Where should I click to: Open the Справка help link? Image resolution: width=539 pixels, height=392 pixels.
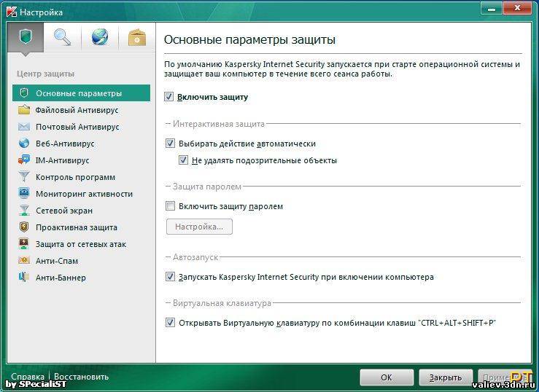[28, 377]
